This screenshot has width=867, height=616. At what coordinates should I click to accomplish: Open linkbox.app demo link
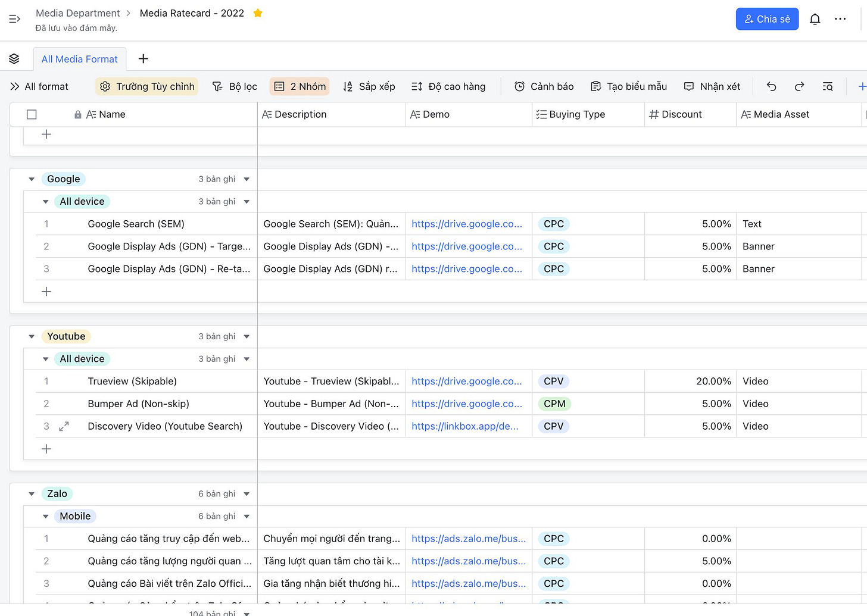tap(465, 426)
